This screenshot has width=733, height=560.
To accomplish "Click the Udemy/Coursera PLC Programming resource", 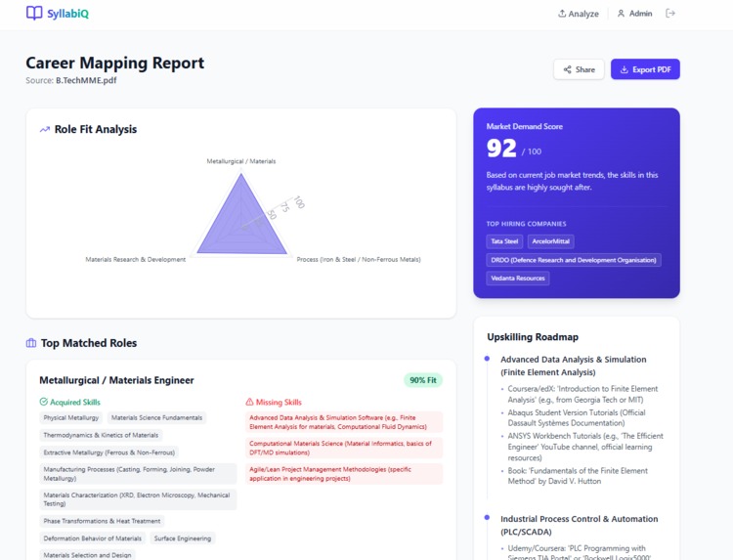I will point(580,552).
